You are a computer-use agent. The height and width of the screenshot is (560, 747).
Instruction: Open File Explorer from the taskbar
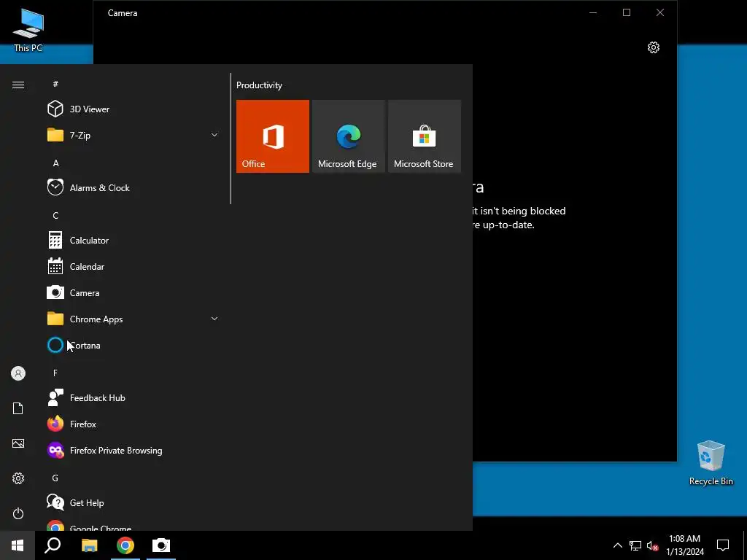[x=89, y=545]
